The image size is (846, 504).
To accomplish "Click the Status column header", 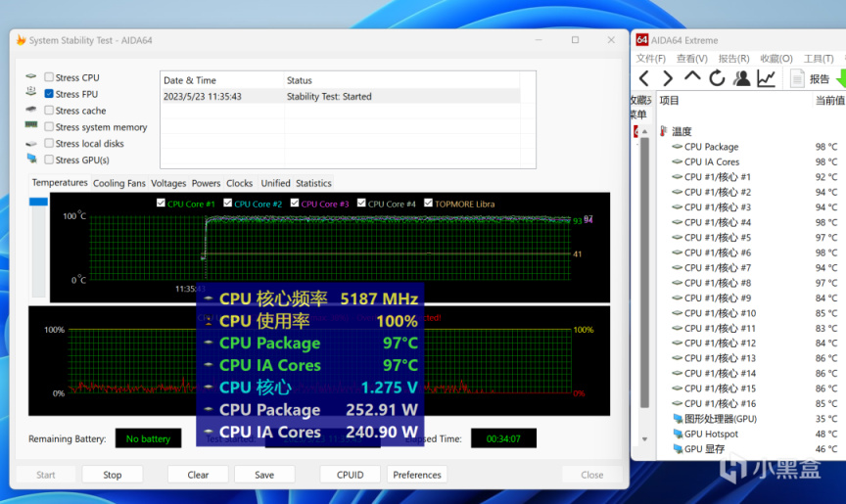I will coord(402,80).
